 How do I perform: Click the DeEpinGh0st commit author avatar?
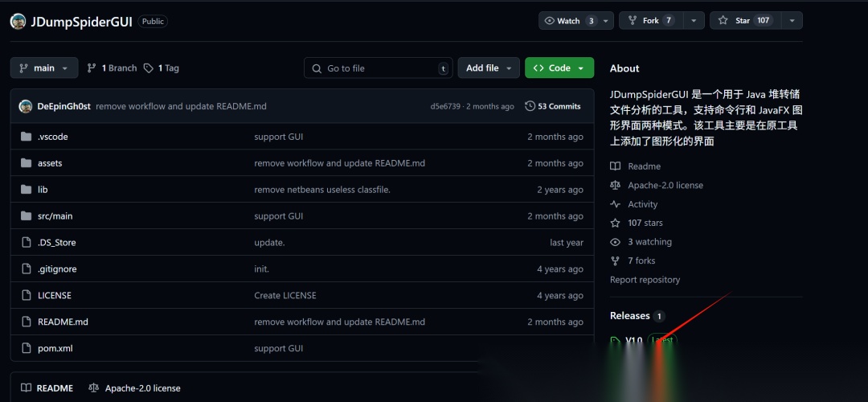point(26,106)
